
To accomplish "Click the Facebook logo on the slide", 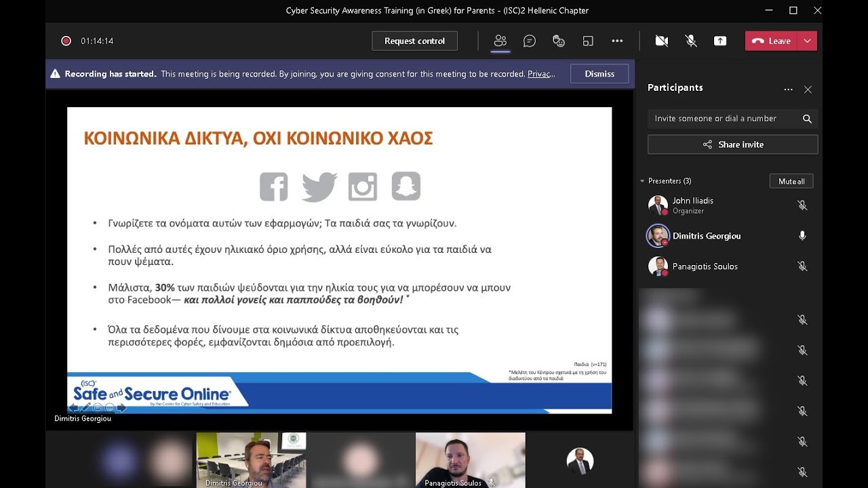I will coord(274,186).
